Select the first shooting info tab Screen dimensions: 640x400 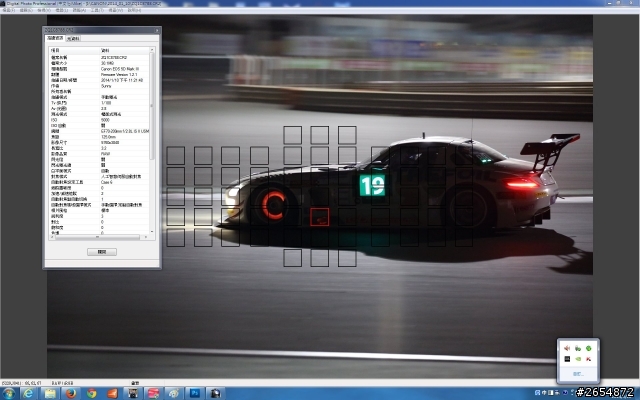point(55,38)
